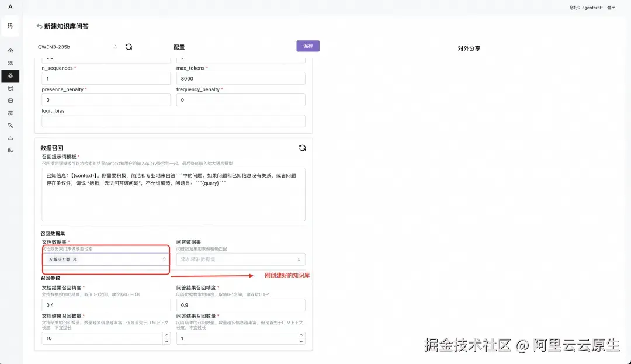The width and height of the screenshot is (631, 364).
Task: Click the 保存 save button
Action: (x=308, y=46)
